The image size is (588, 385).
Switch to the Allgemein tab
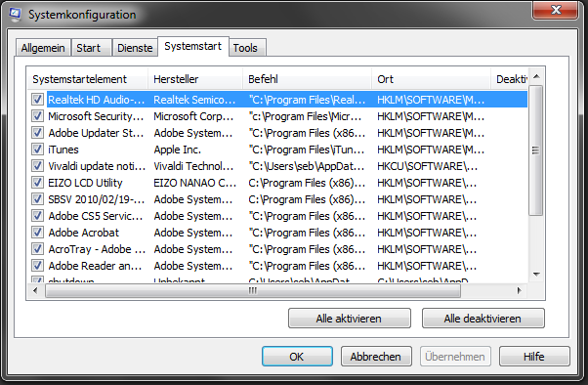(x=43, y=48)
